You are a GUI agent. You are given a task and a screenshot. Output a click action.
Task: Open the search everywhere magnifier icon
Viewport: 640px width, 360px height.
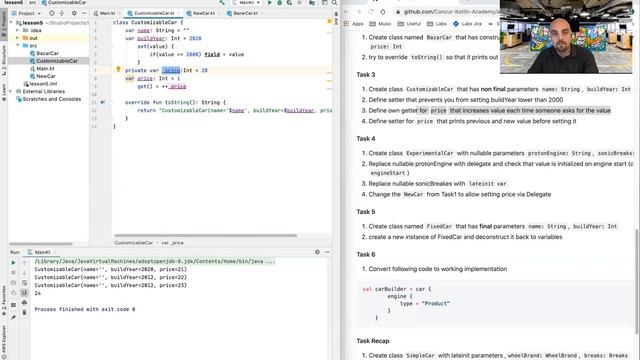[x=334, y=3]
